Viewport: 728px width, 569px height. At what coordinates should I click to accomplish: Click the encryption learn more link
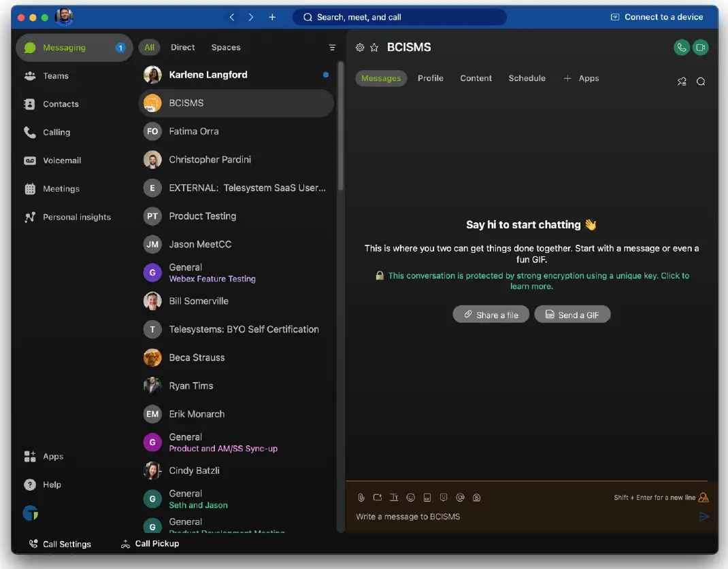tap(532, 281)
